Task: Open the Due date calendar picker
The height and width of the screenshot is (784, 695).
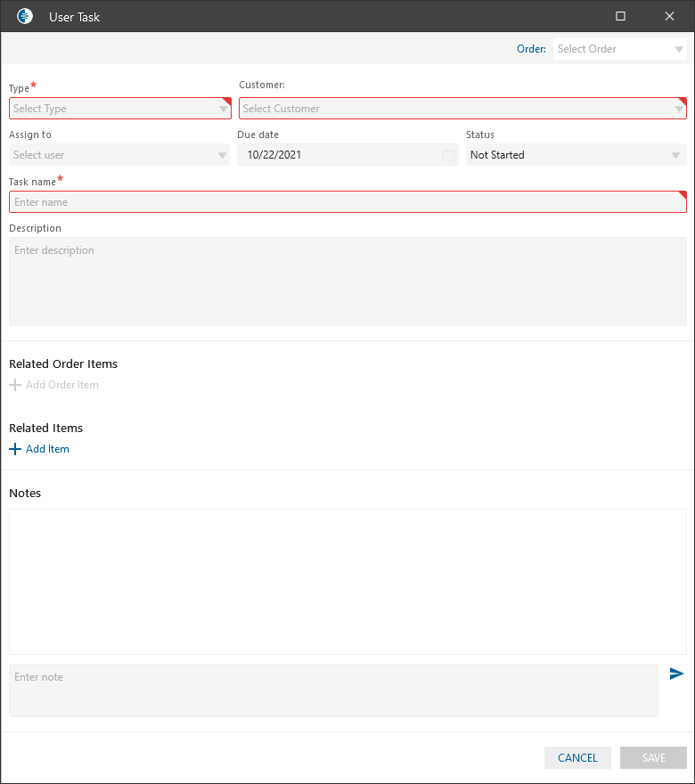Action: click(x=448, y=155)
